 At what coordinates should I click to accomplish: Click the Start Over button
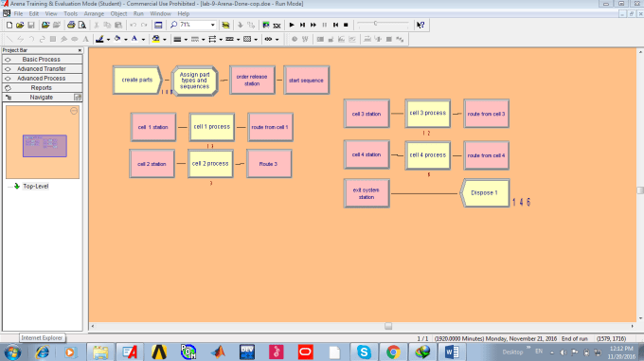(335, 25)
